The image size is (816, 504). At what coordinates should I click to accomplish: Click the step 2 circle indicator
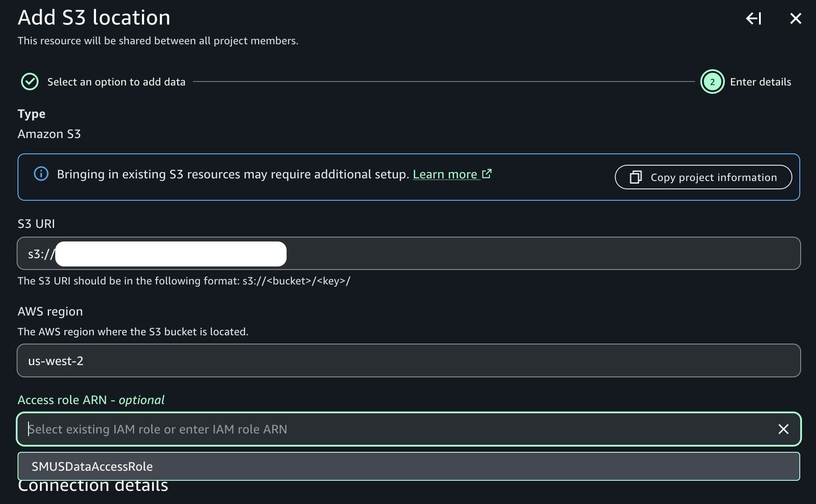click(x=712, y=82)
